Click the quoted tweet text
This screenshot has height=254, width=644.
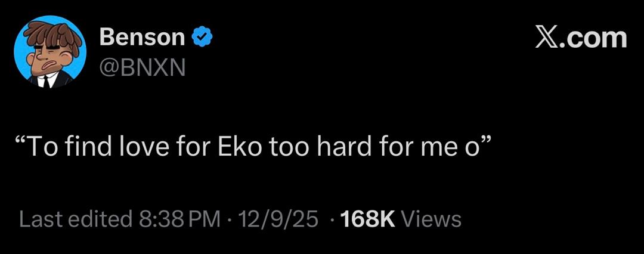255,145
